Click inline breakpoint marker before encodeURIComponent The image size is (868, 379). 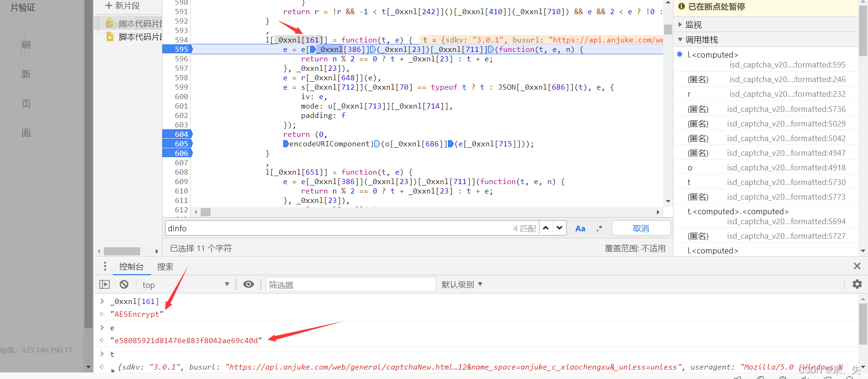point(286,143)
